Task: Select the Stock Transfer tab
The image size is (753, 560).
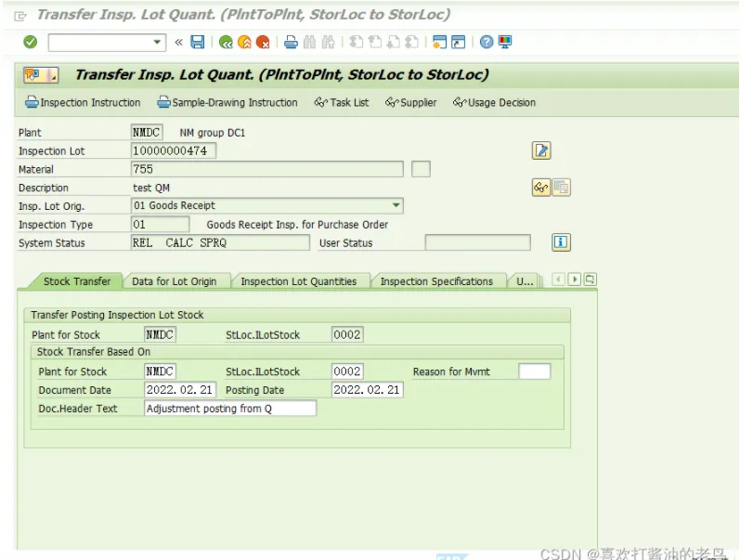Action: 77,281
